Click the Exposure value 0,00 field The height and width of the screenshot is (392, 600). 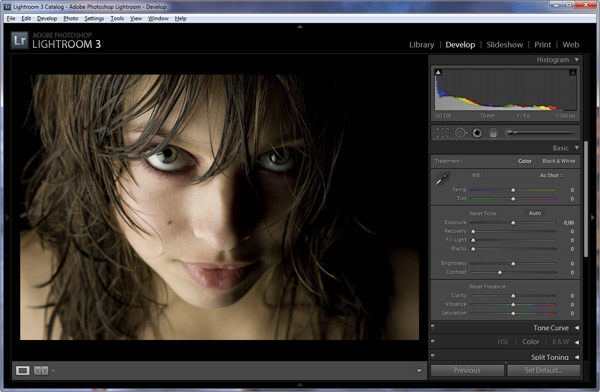tap(569, 222)
